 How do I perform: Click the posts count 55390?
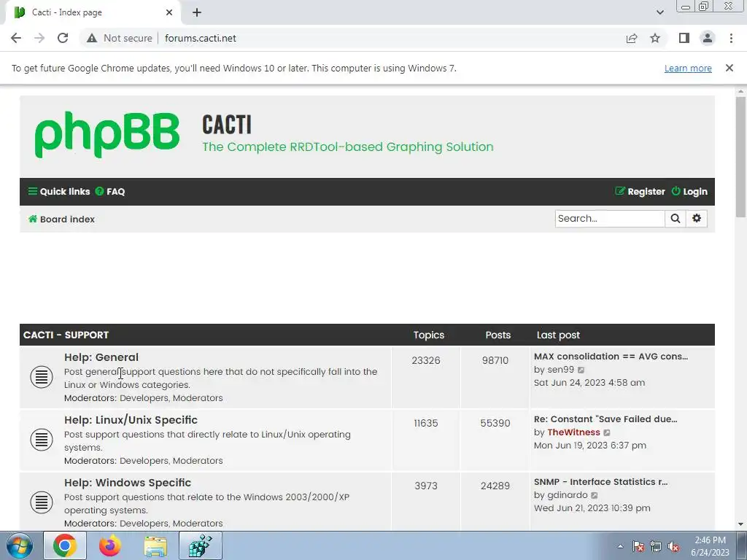[x=495, y=424]
